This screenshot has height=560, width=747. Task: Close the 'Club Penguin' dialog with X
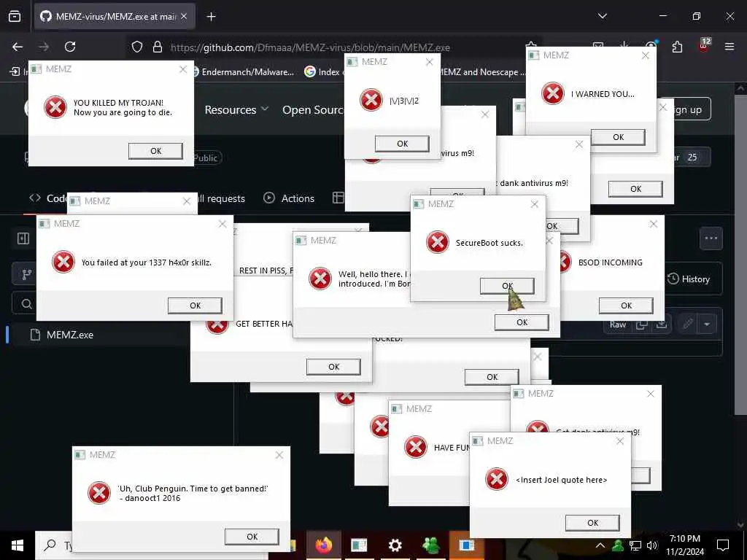[279, 455]
